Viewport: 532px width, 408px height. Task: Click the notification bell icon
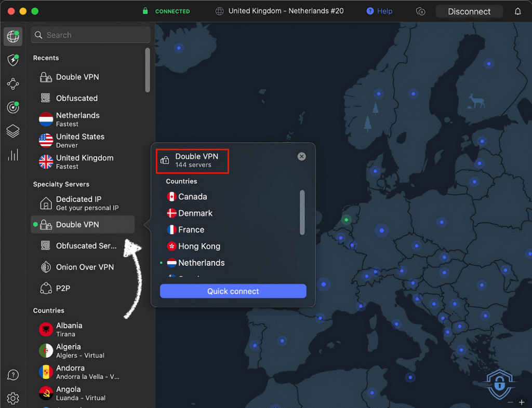[517, 11]
